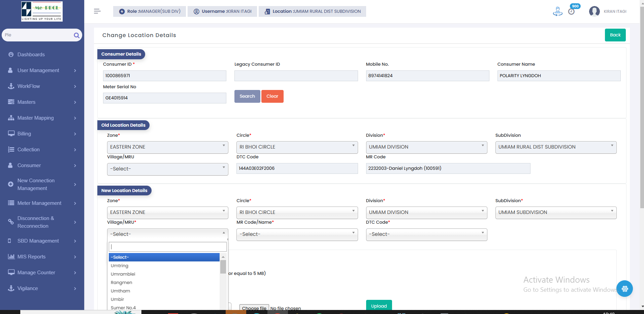Click the MePDCL logo
644x314 pixels.
pyautogui.click(x=42, y=11)
